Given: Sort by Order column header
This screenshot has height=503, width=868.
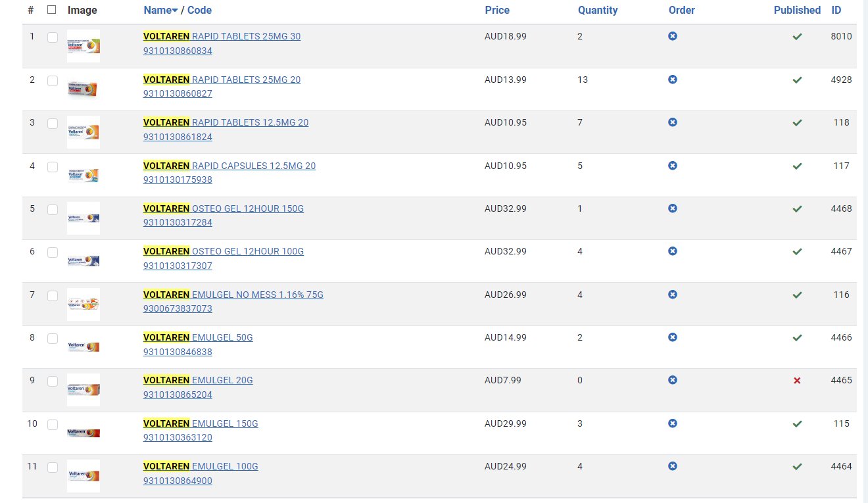Looking at the screenshot, I should [x=681, y=10].
